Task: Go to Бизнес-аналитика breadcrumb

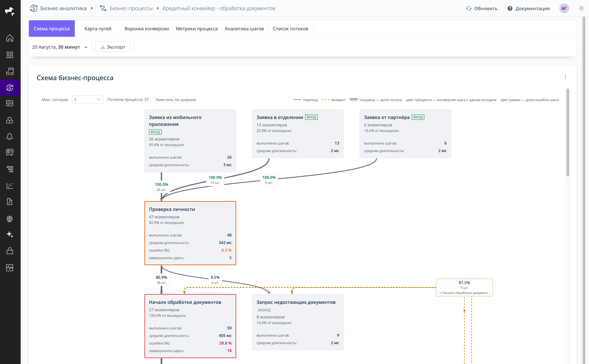Action: 63,8
